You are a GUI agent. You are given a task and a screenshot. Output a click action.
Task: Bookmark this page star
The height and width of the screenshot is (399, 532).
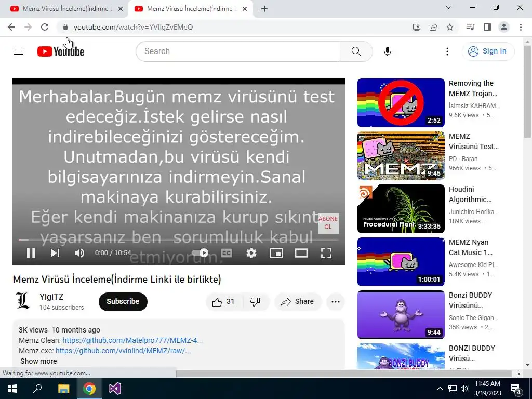tap(450, 27)
